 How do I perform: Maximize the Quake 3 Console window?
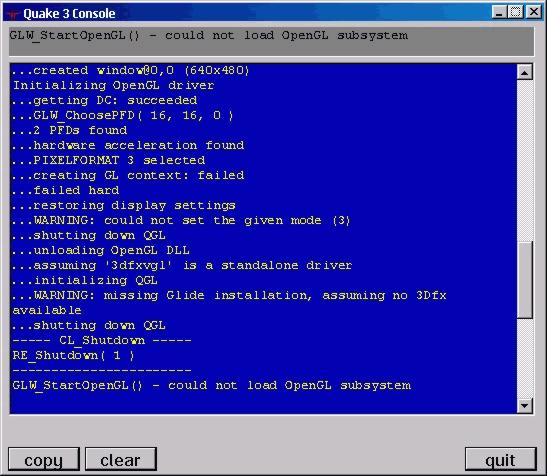(515, 12)
